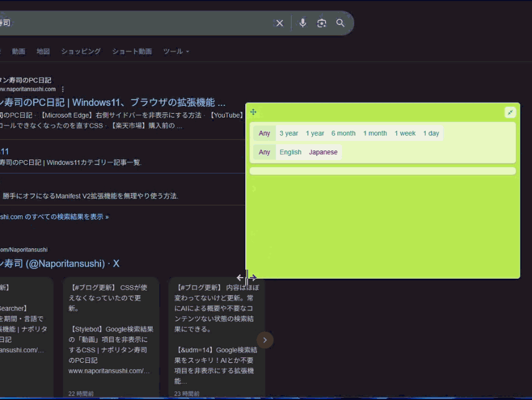Click the move handle icon on green panel
Viewport: 532px width, 400px height.
click(254, 112)
